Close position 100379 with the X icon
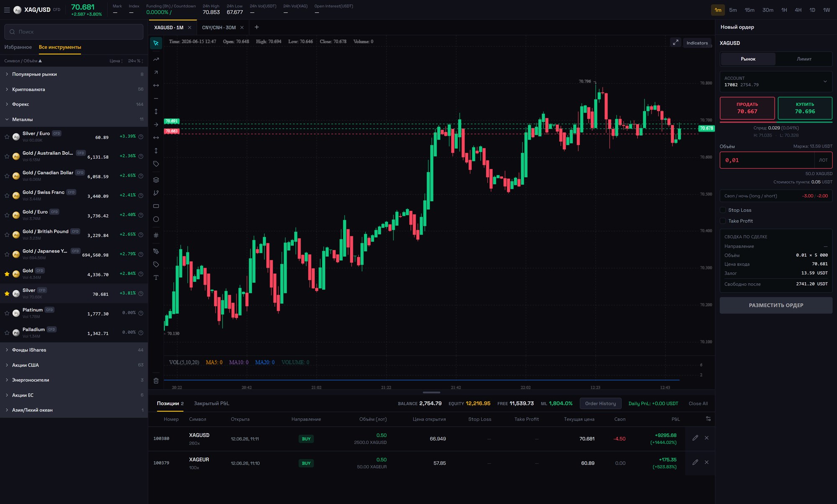Screen dimensions: 837x504 [706, 462]
